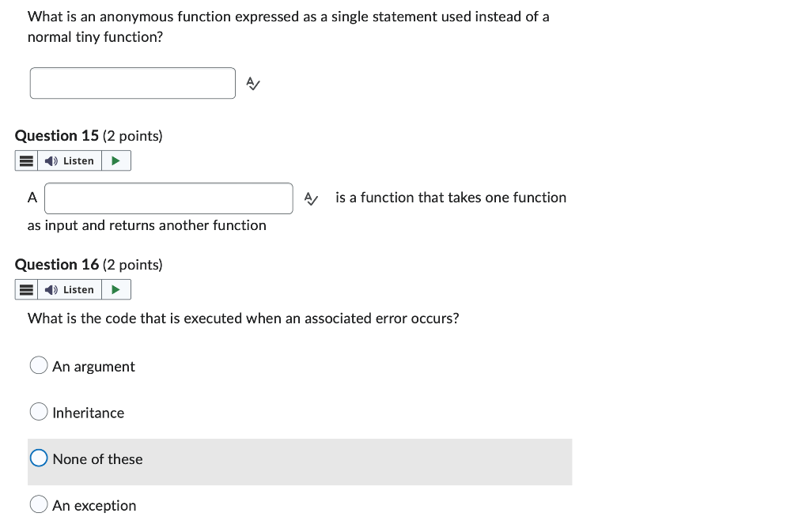Focus the Question 15 fill-in-the-blank field
Screen dimensions: 810x532
click(169, 198)
